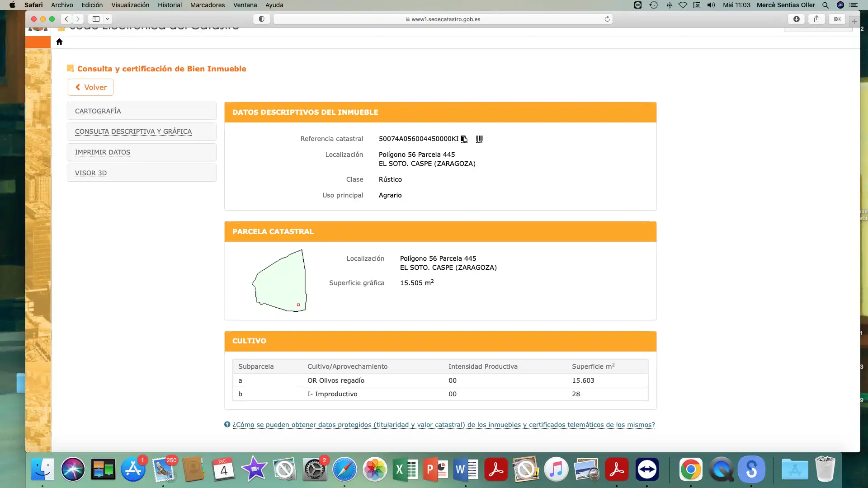The height and width of the screenshot is (488, 868).
Task: Open the protected data help link
Action: [x=443, y=425]
